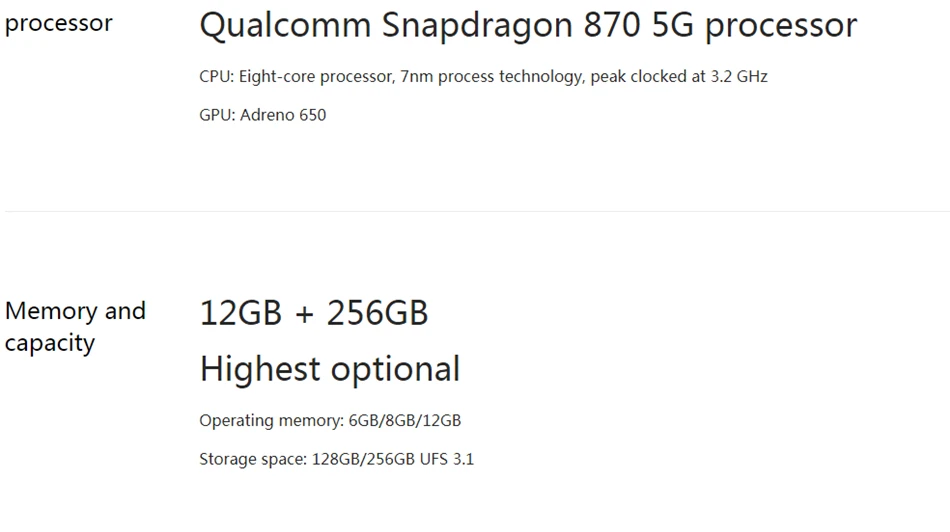Click the word "Qualcomm" in the heading
Screen dimensions: 950x532
(x=286, y=25)
